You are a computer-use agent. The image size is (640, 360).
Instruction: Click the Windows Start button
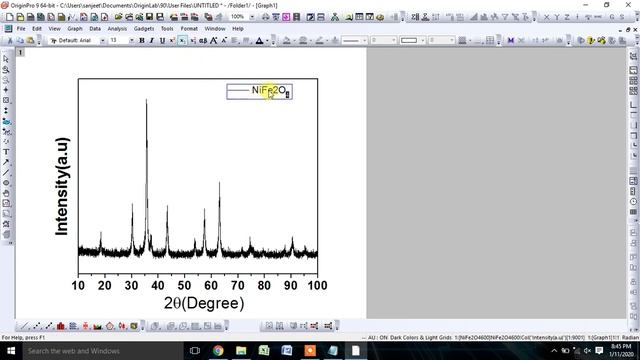pos(11,351)
